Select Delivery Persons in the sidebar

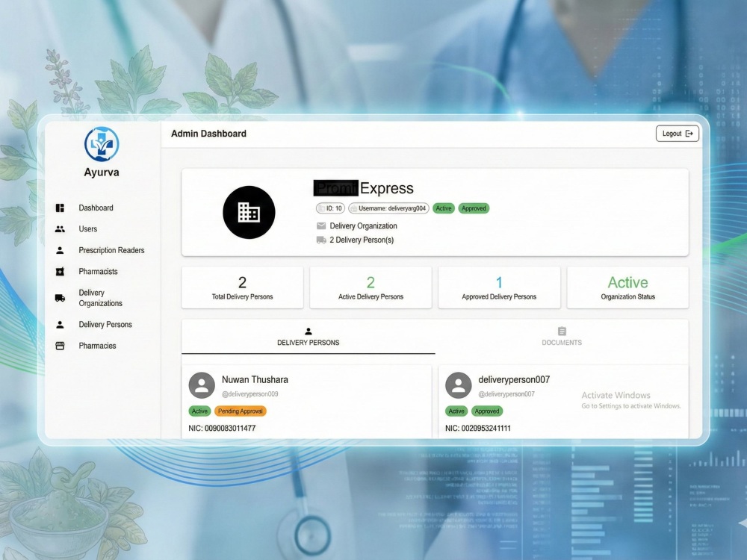[105, 325]
